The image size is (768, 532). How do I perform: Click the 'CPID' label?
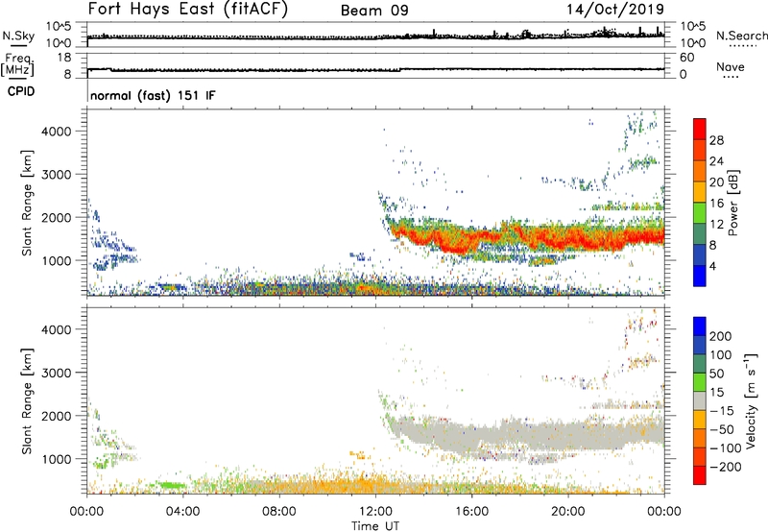pyautogui.click(x=21, y=91)
